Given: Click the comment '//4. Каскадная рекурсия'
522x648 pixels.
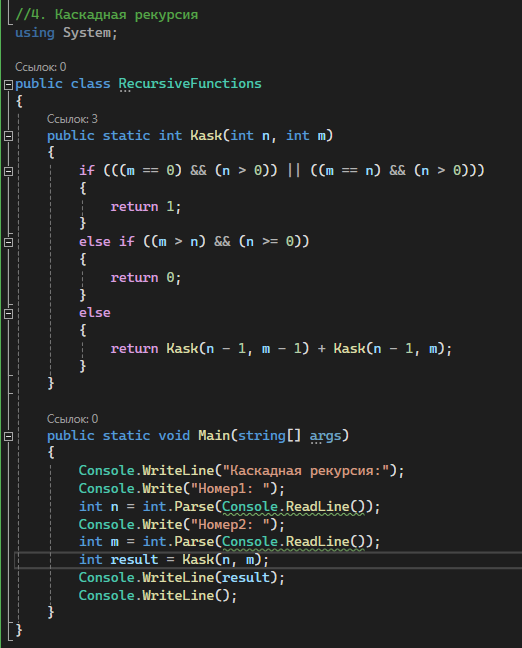Looking at the screenshot, I should (107, 15).
